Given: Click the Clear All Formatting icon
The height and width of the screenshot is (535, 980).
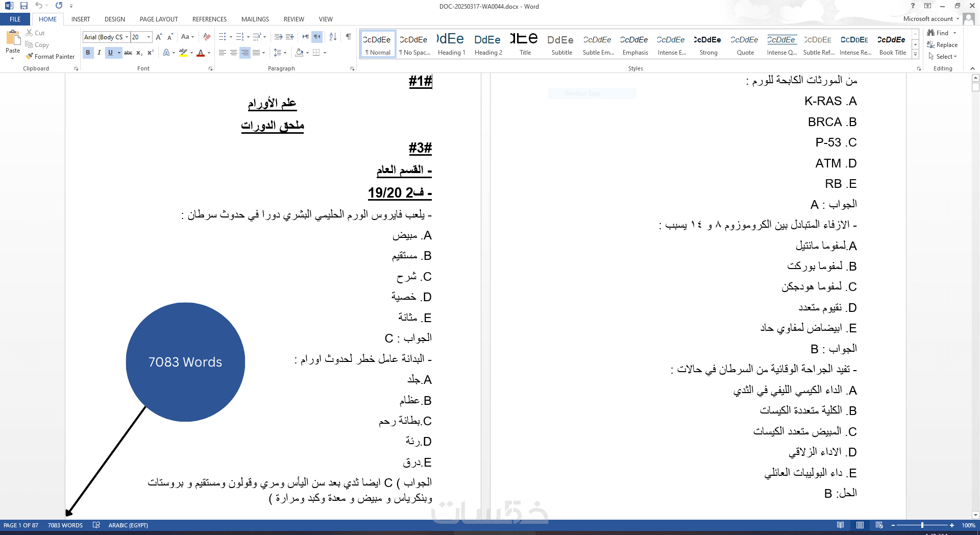Looking at the screenshot, I should (207, 37).
